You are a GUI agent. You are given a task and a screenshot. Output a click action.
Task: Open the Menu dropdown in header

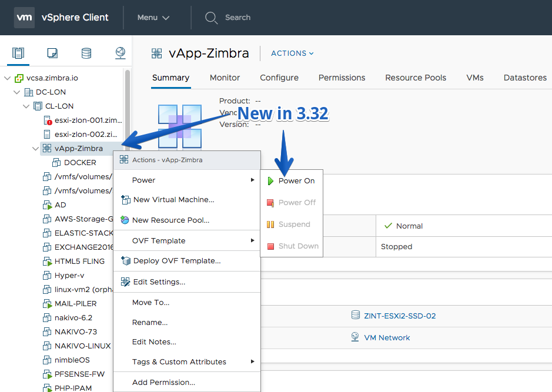tap(153, 18)
